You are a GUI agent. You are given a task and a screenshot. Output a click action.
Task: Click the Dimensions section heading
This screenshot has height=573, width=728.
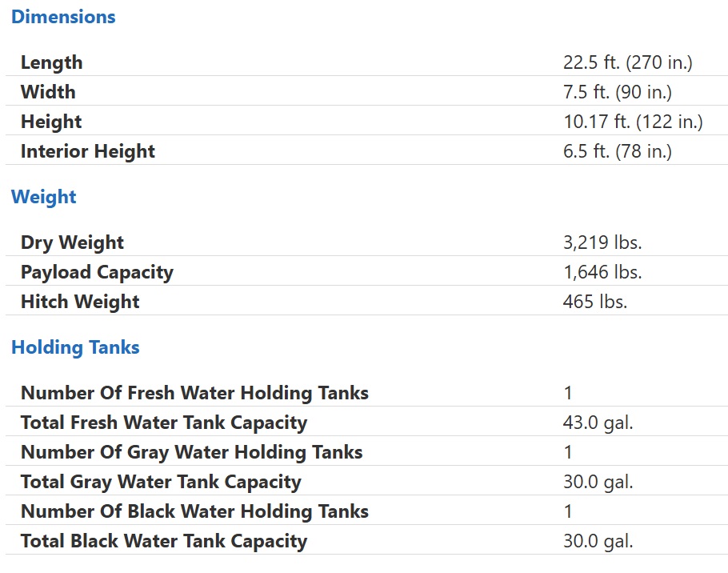click(63, 17)
